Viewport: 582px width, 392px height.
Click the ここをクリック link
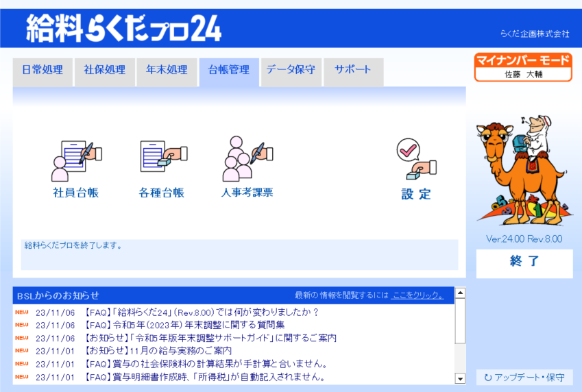417,295
